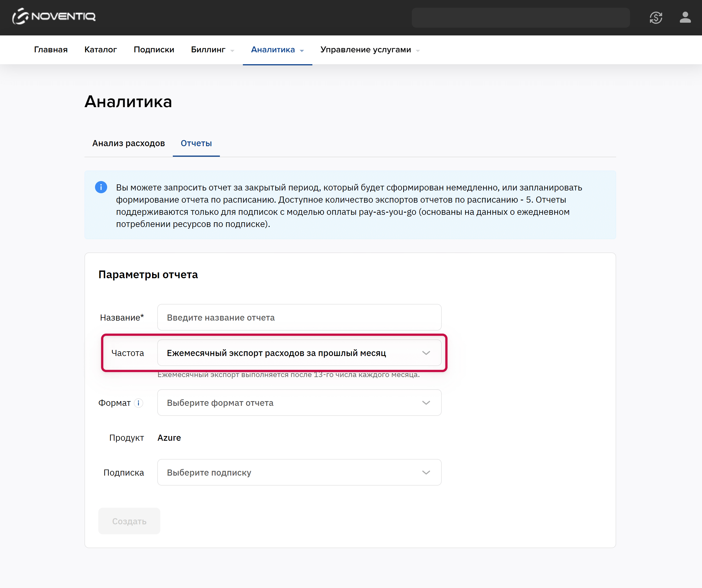Open the currency exchange icon
The image size is (702, 588).
coord(656,17)
